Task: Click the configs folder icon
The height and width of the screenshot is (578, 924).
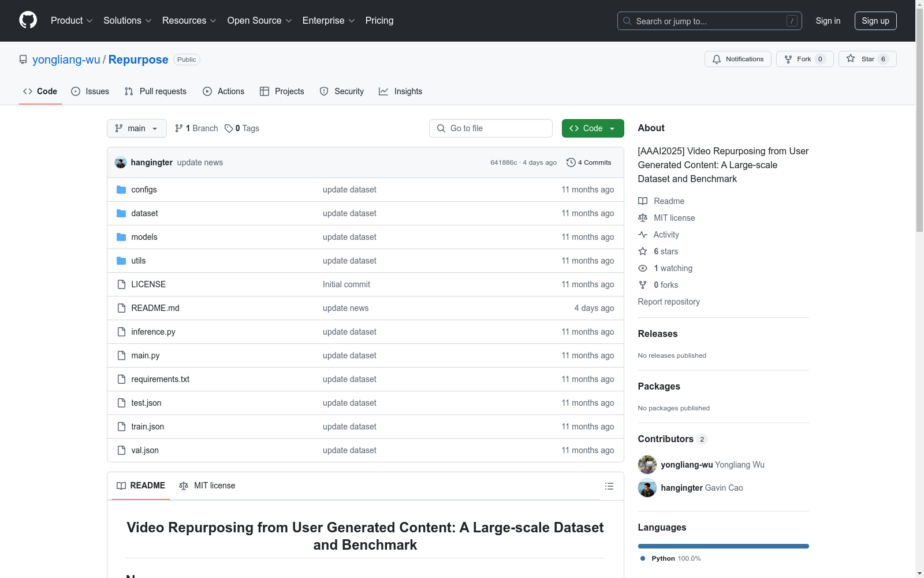Action: click(121, 190)
